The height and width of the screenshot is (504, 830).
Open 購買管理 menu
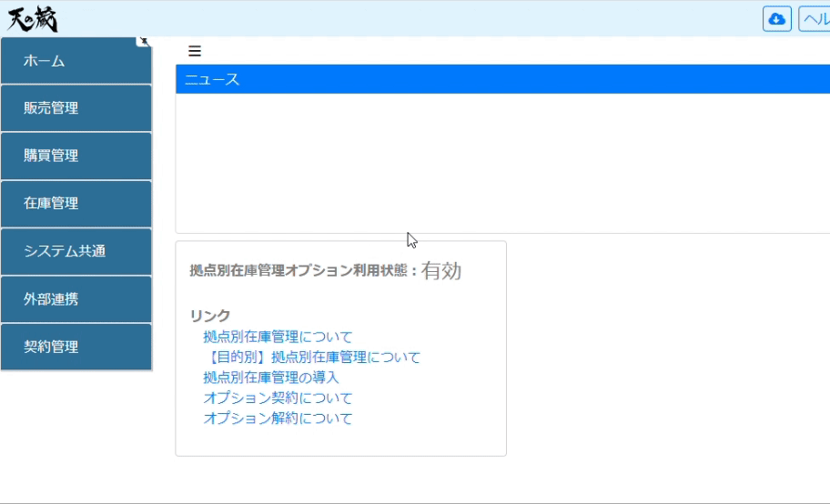(x=76, y=156)
